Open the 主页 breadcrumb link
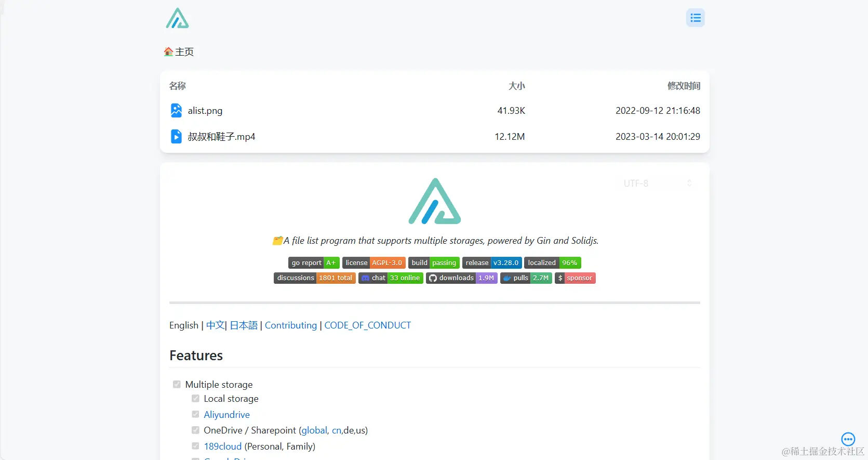 pyautogui.click(x=184, y=51)
